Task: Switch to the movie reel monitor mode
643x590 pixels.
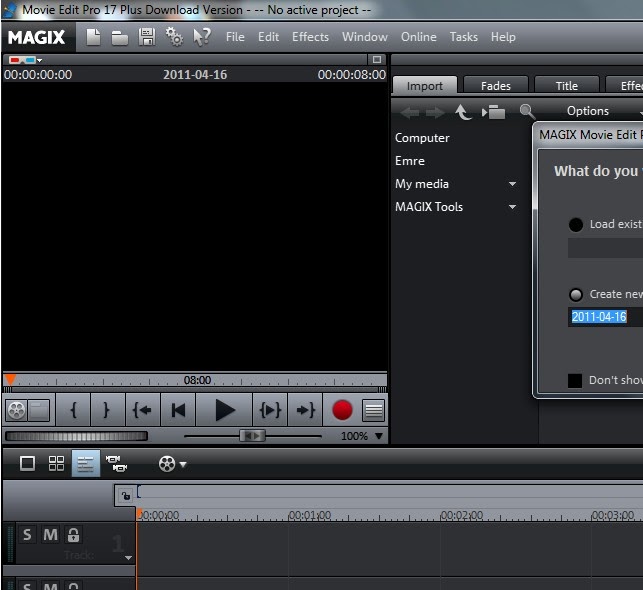Action: coord(16,410)
